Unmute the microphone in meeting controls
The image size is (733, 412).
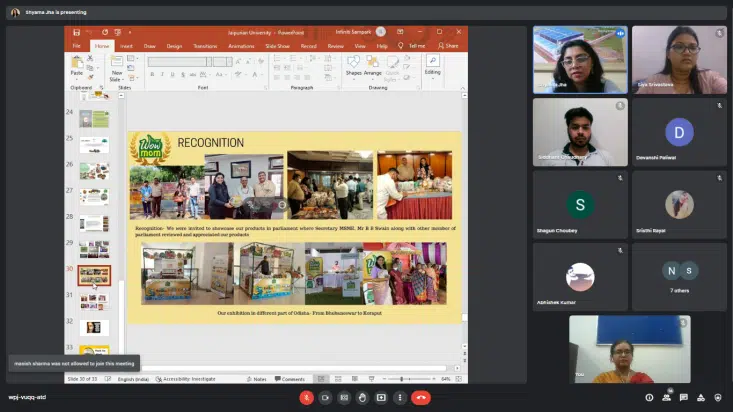307,397
